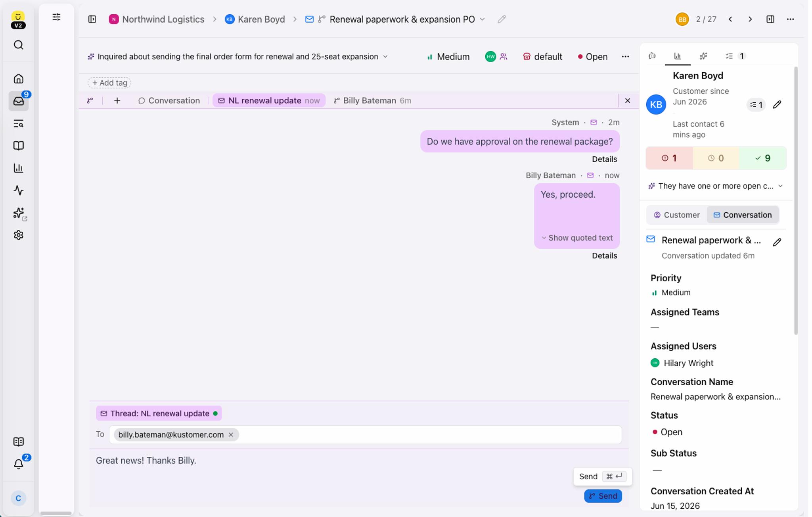Remove billy.bateman@kustomer.com recipient

click(231, 435)
